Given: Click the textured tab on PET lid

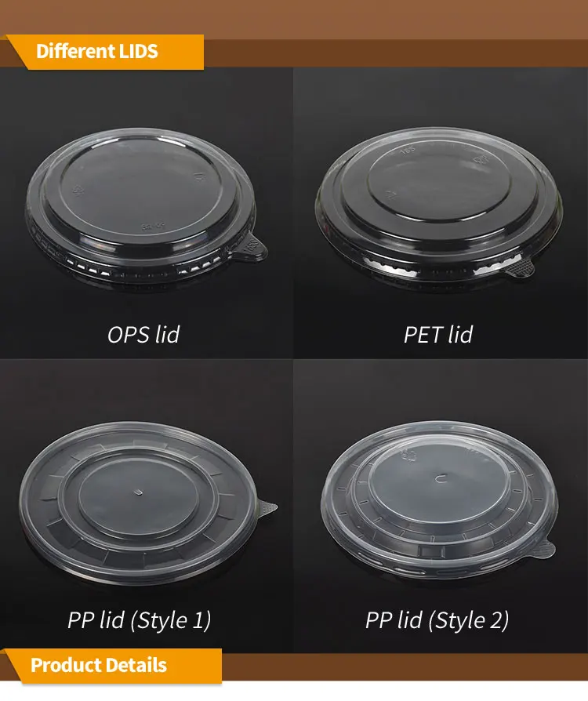Looking at the screenshot, I should click(517, 268).
